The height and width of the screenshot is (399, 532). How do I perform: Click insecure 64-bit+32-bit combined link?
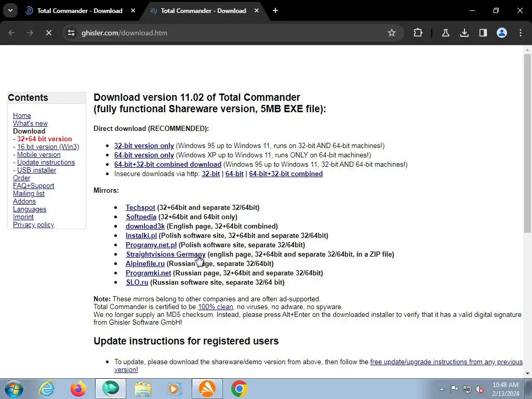click(286, 174)
